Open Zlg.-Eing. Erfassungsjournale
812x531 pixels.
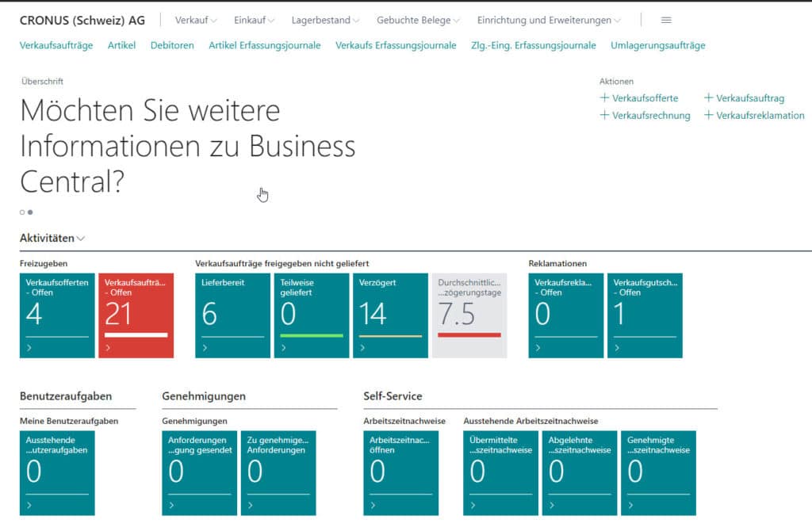(x=534, y=45)
